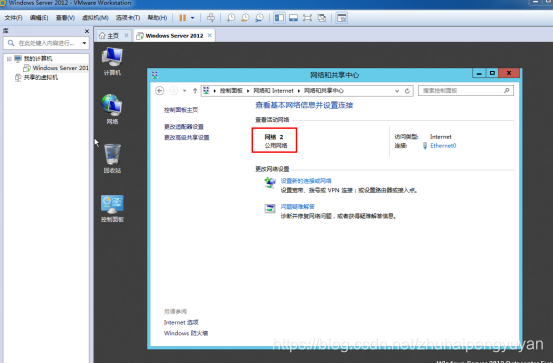Click the forward navigation arrow
The height and width of the screenshot is (363, 553).
(x=174, y=91)
